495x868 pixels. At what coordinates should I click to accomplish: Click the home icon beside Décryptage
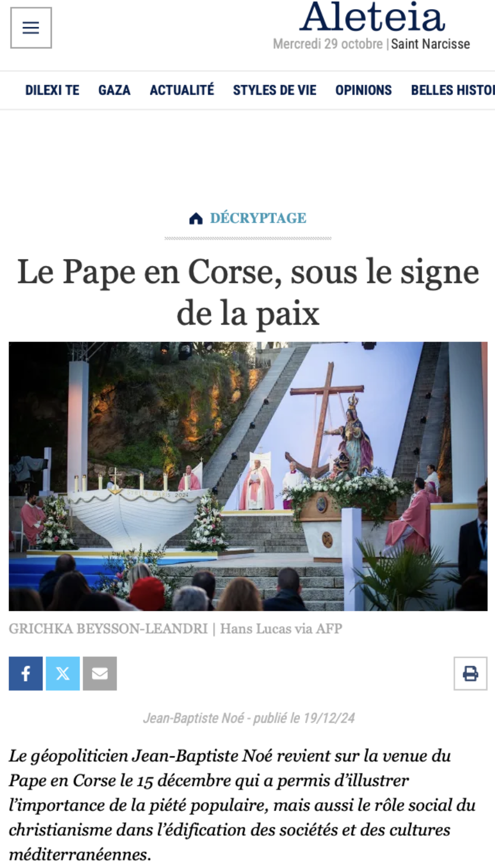click(x=196, y=218)
